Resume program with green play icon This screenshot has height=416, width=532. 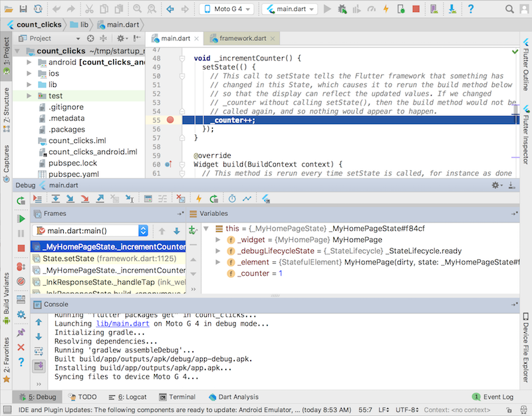[x=21, y=219]
